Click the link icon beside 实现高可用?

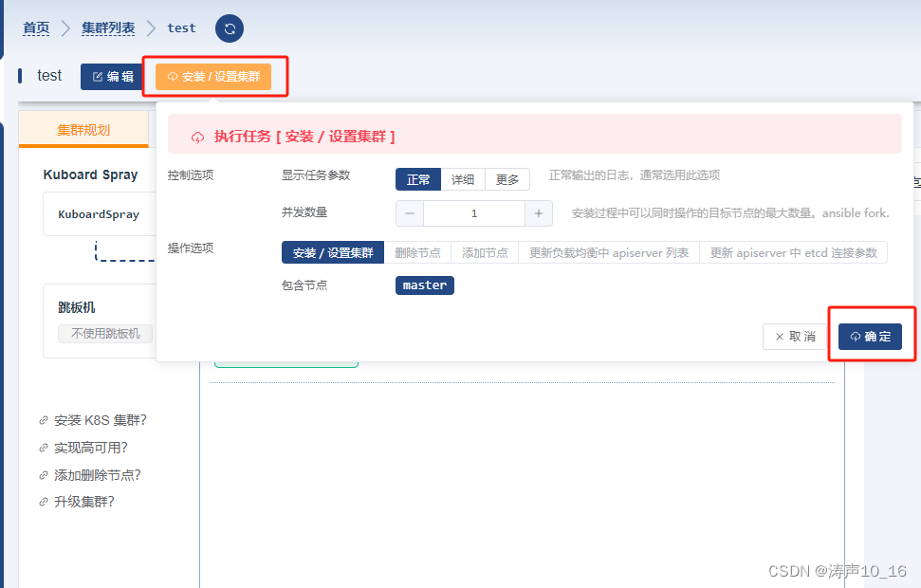click(x=43, y=448)
